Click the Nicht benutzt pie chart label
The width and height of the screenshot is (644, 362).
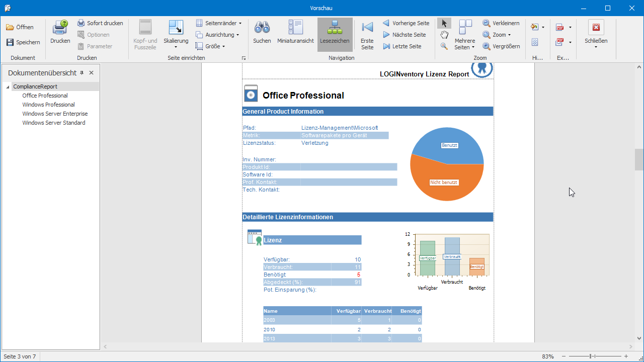click(x=444, y=183)
